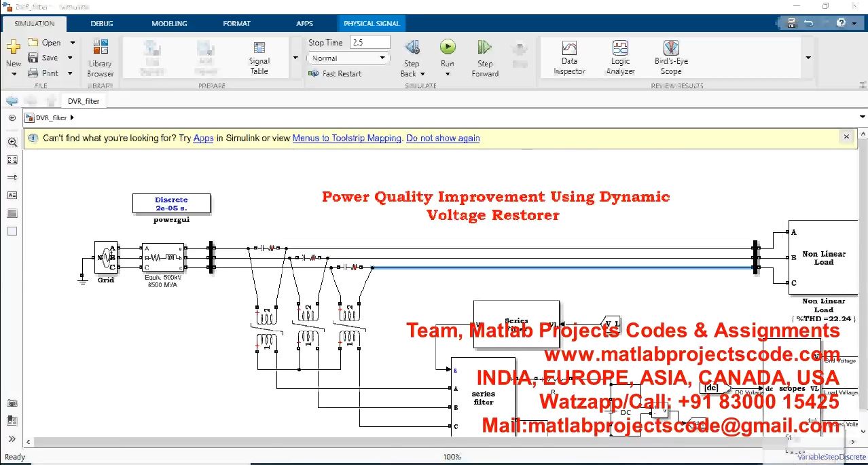
Task: Expand the Review Results gallery arrow
Action: 808,58
